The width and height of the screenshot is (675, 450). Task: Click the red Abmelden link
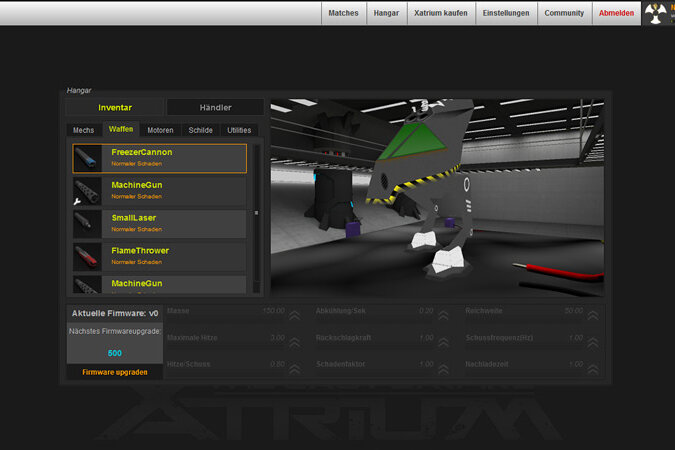[616, 13]
